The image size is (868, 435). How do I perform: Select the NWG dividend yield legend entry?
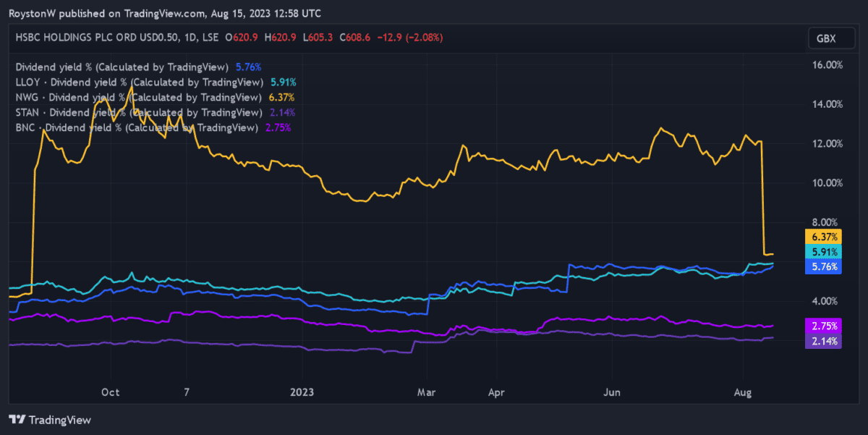point(138,97)
